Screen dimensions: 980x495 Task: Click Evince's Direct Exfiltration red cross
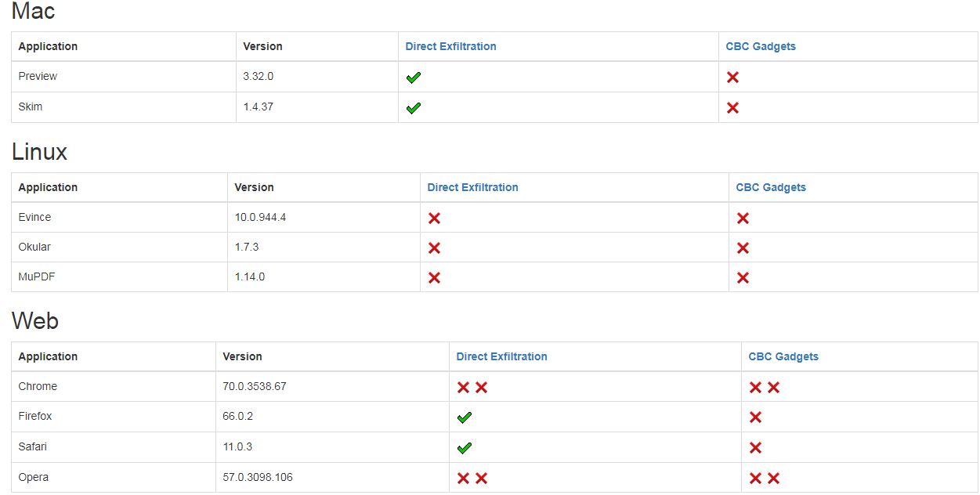click(x=435, y=219)
